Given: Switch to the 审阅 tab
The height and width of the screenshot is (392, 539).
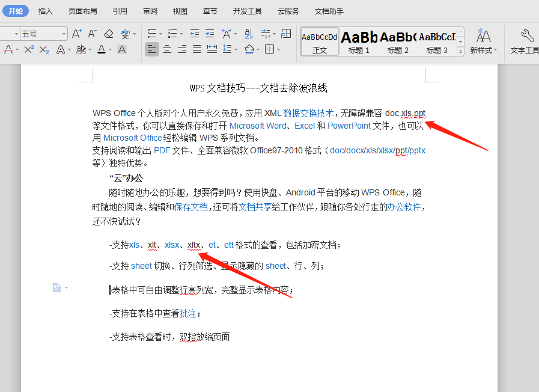Looking at the screenshot, I should click(x=150, y=11).
